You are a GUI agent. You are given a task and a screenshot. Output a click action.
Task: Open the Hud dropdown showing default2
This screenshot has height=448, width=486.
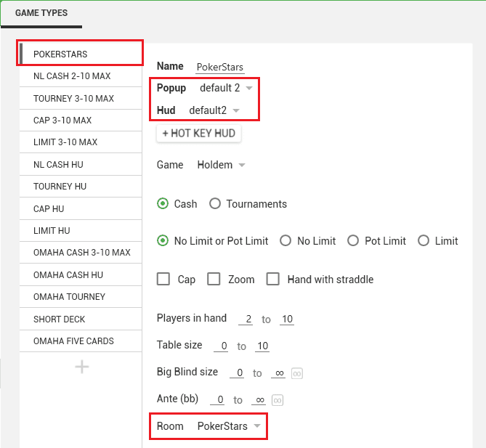(x=214, y=110)
